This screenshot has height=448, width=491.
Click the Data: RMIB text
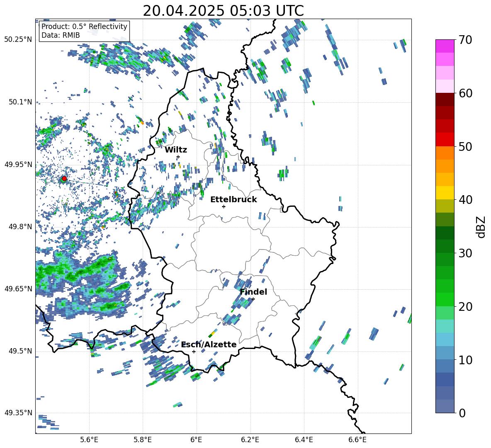pos(61,35)
